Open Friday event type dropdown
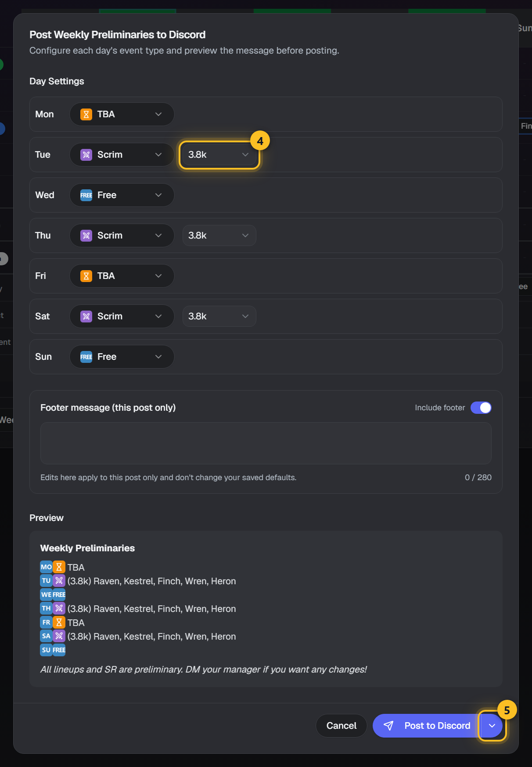Image resolution: width=532 pixels, height=767 pixels. pos(122,276)
